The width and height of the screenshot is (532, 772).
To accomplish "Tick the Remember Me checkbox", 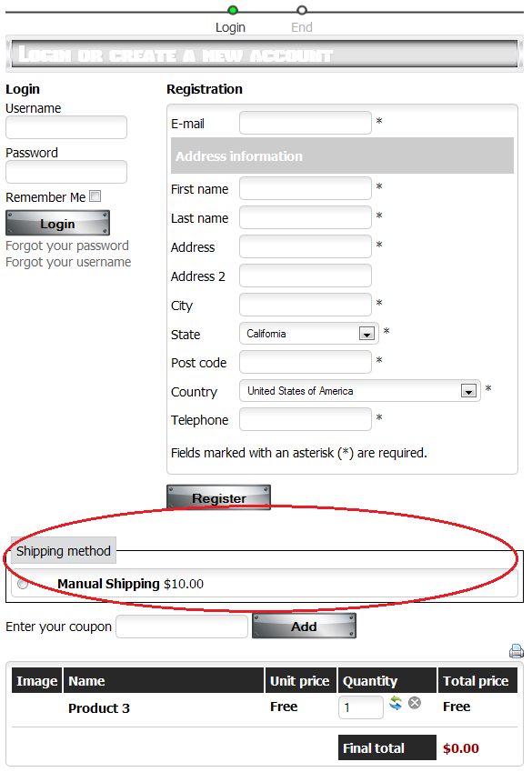I will 95,196.
